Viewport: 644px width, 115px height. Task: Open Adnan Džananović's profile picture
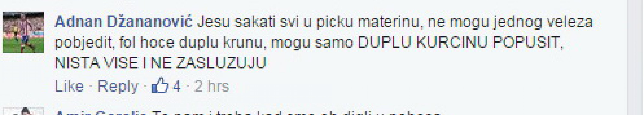tap(23, 32)
